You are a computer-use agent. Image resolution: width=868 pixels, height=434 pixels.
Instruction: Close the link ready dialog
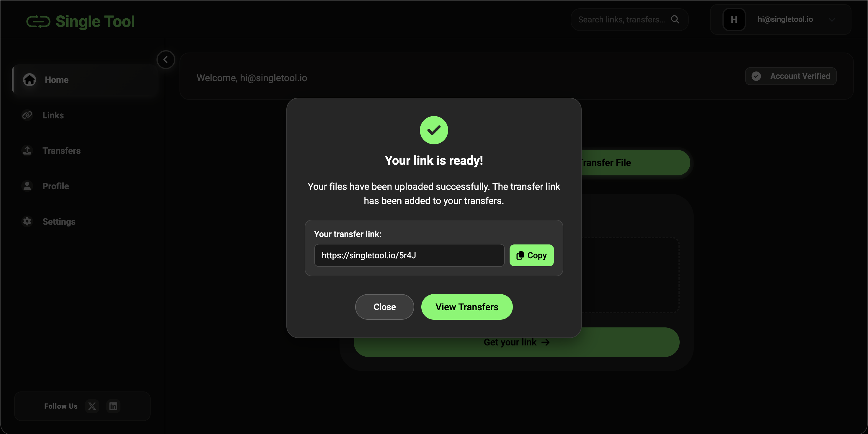(384, 307)
